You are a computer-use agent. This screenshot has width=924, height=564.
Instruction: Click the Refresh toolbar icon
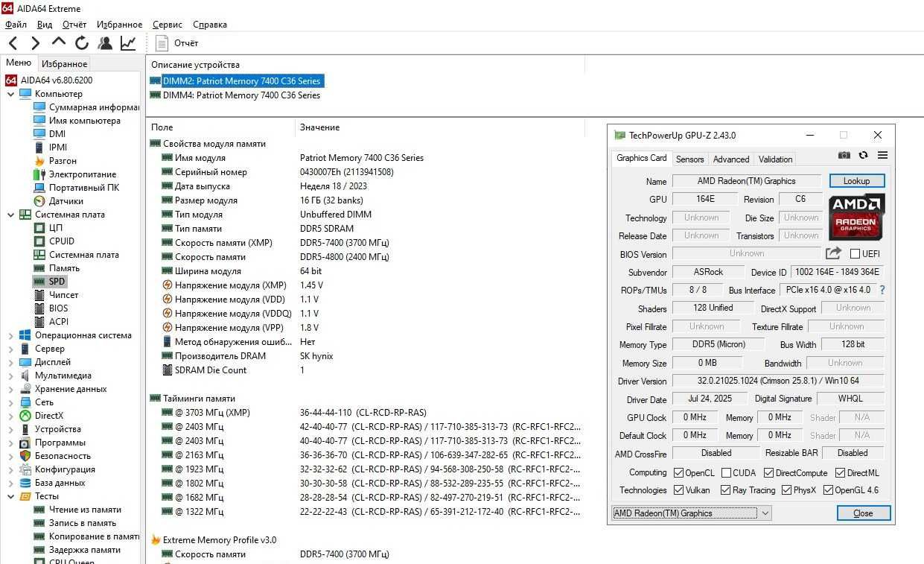(82, 43)
